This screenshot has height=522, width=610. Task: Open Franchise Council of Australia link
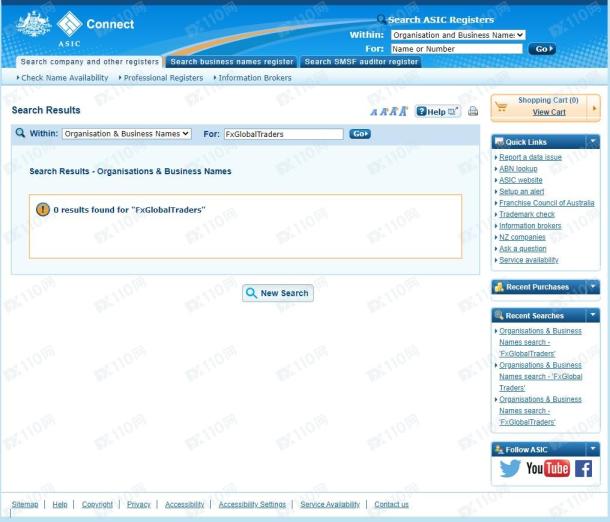547,203
